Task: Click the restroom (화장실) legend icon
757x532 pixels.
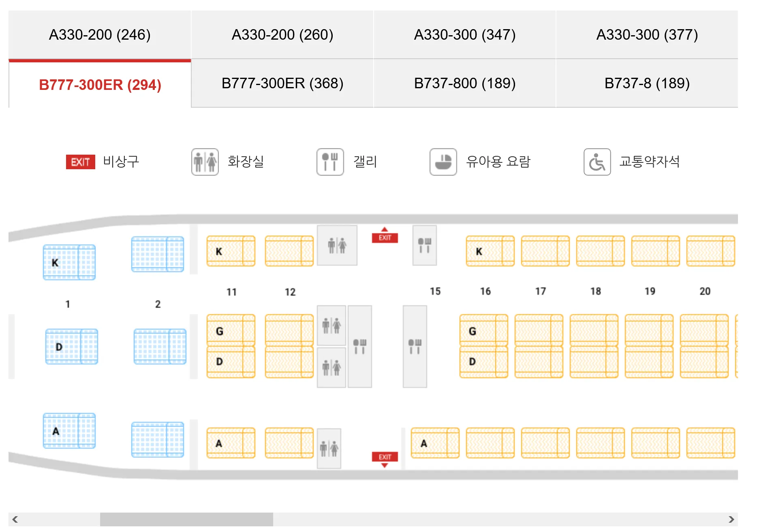Action: (x=204, y=162)
